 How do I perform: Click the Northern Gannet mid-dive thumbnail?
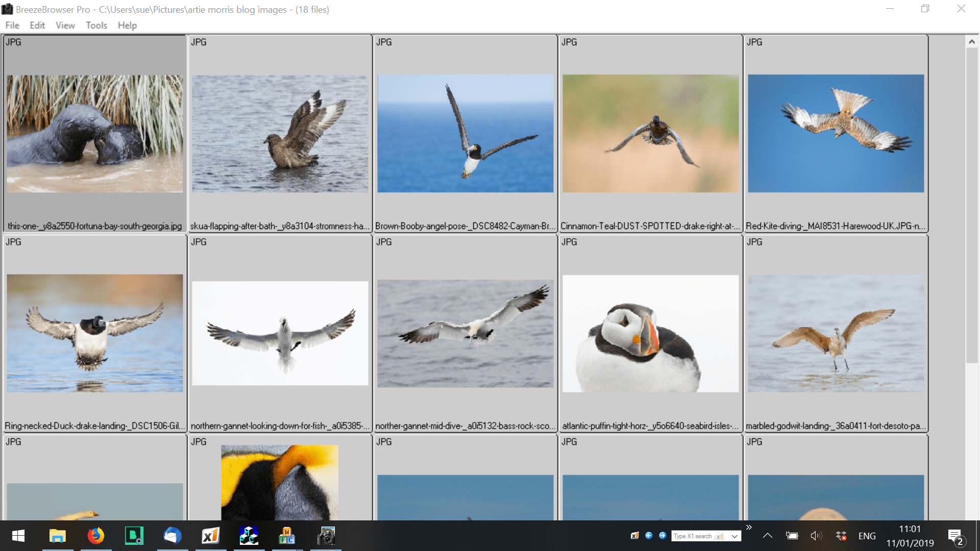click(x=465, y=332)
